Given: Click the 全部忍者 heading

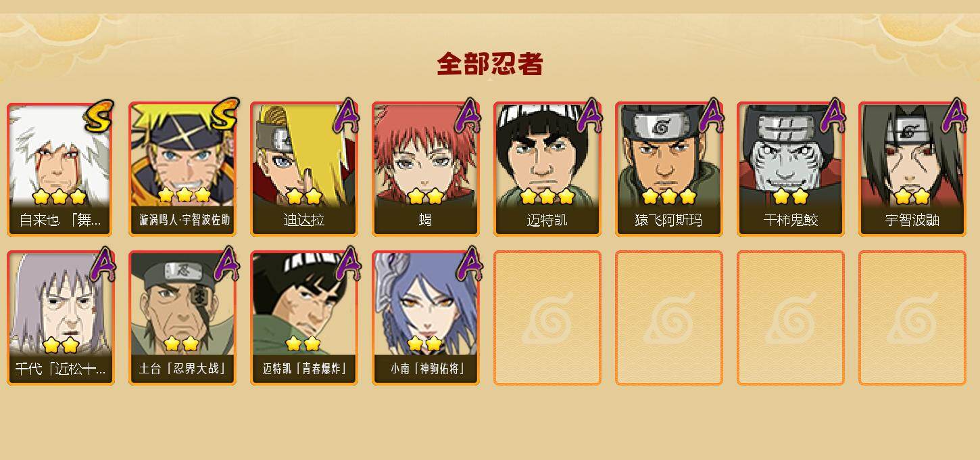Looking at the screenshot, I should click(490, 64).
